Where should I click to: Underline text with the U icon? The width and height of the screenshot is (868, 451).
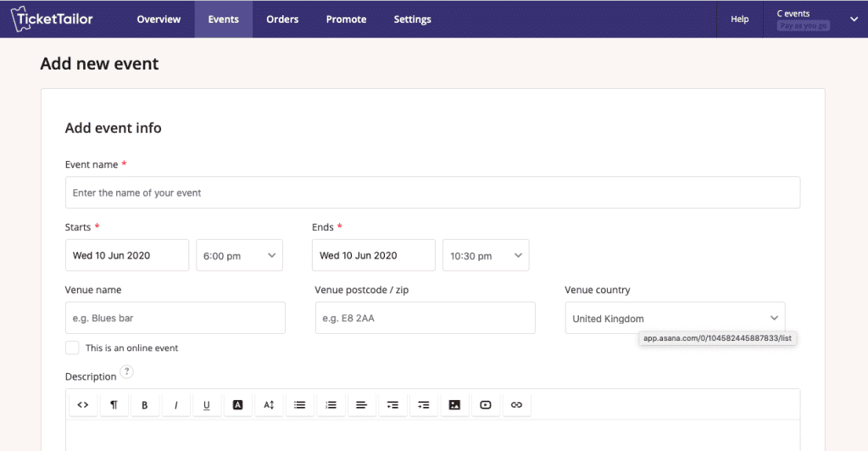207,405
